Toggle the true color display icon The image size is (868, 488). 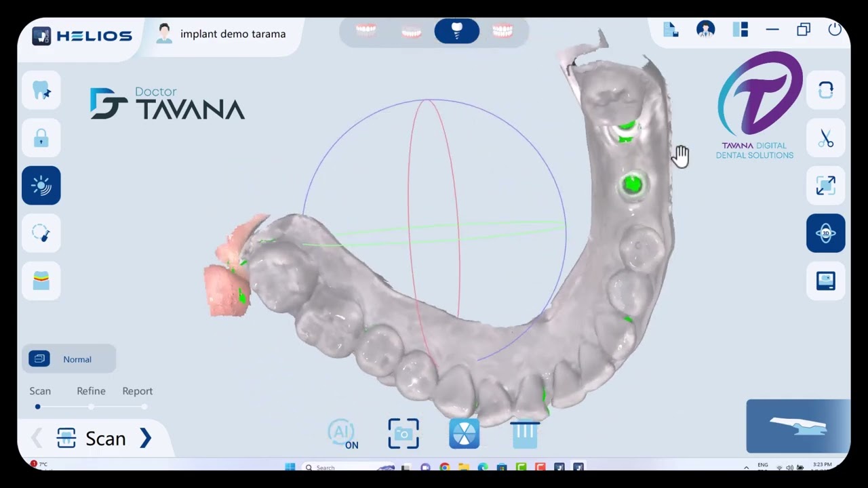coord(41,281)
